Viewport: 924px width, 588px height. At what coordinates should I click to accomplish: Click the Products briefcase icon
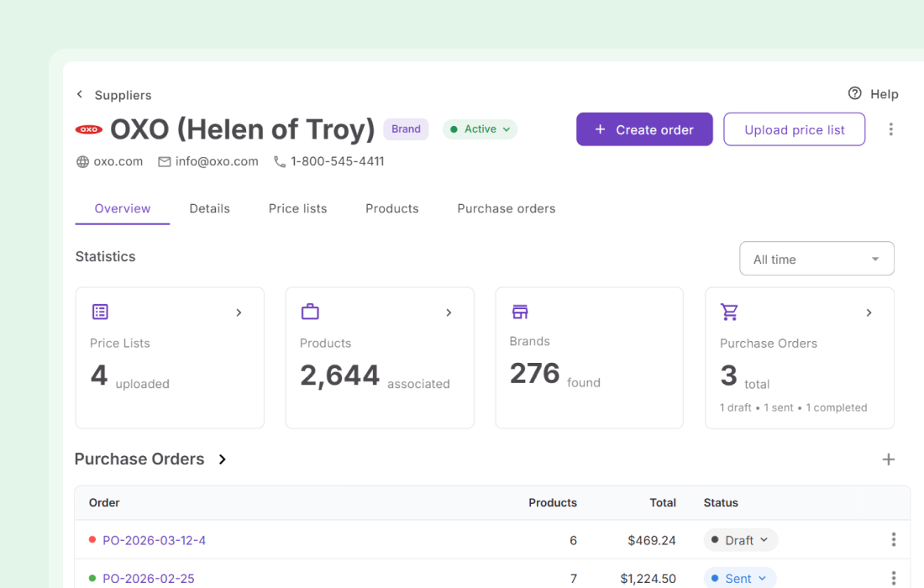pos(310,311)
